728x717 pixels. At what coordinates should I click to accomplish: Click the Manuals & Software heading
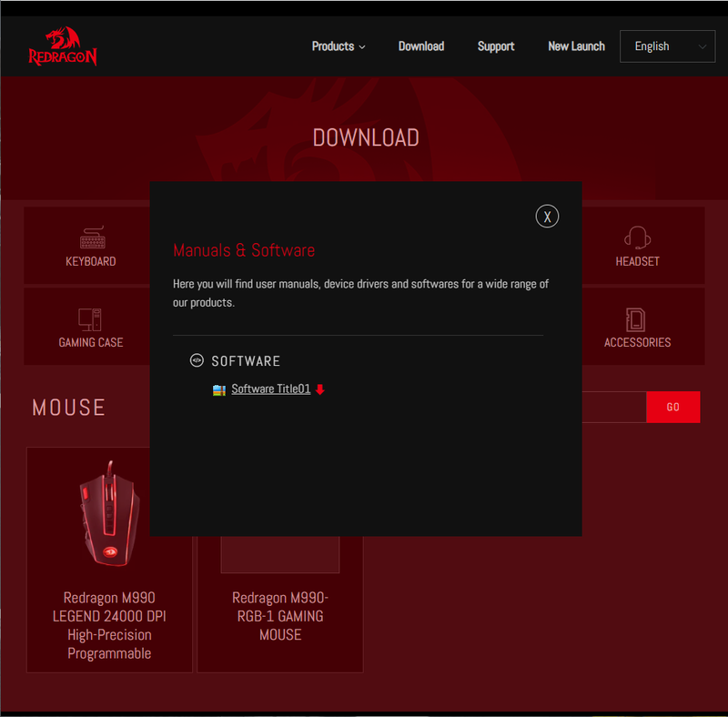pyautogui.click(x=244, y=250)
